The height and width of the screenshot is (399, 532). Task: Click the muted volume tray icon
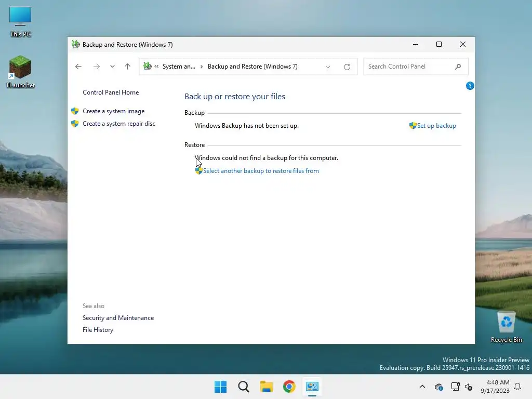(x=469, y=387)
